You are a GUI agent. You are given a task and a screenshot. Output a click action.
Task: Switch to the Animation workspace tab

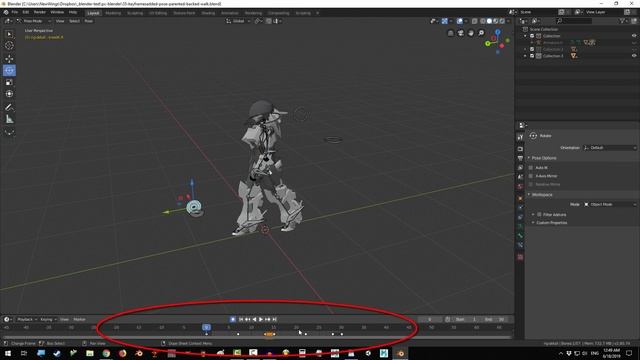pyautogui.click(x=230, y=13)
